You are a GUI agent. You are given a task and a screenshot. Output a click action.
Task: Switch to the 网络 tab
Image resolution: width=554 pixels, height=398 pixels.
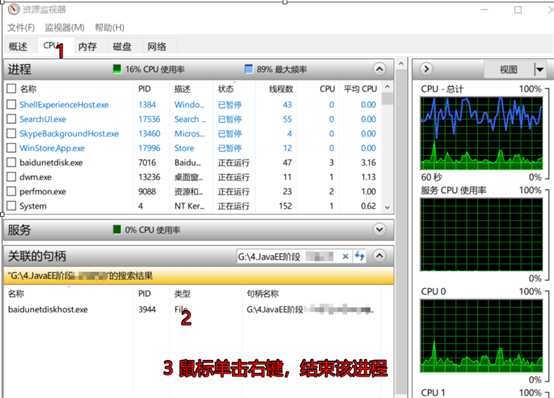coord(157,46)
